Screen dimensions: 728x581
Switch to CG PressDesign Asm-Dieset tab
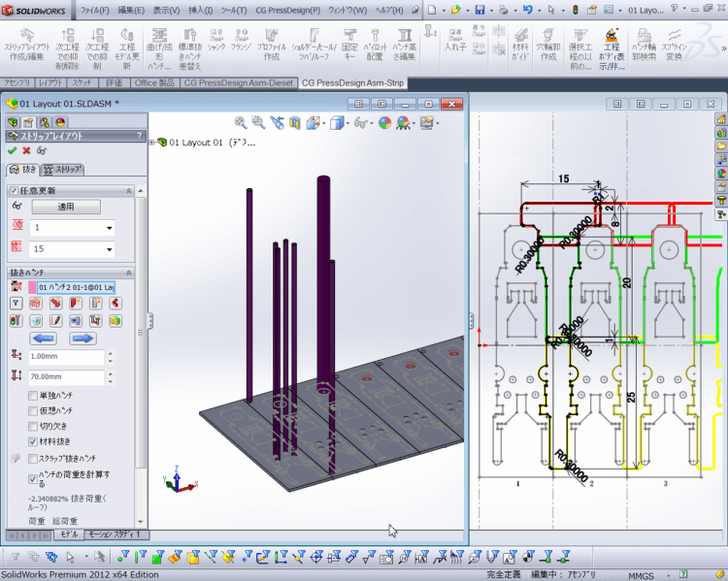(x=239, y=82)
